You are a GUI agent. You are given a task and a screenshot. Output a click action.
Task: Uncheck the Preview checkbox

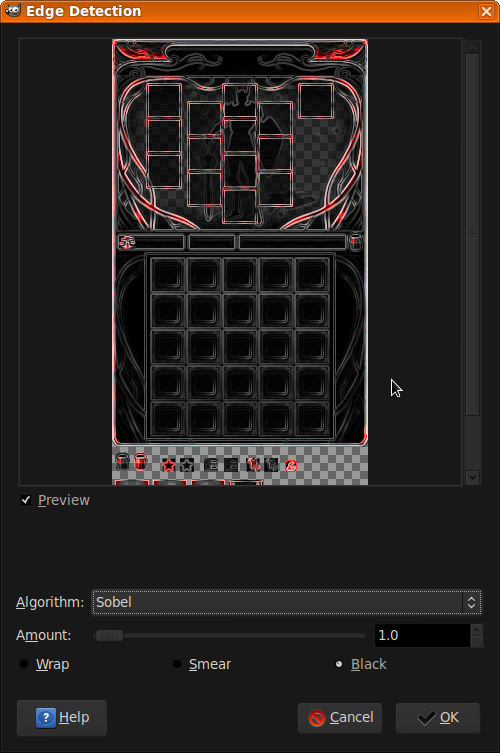click(x=25, y=500)
